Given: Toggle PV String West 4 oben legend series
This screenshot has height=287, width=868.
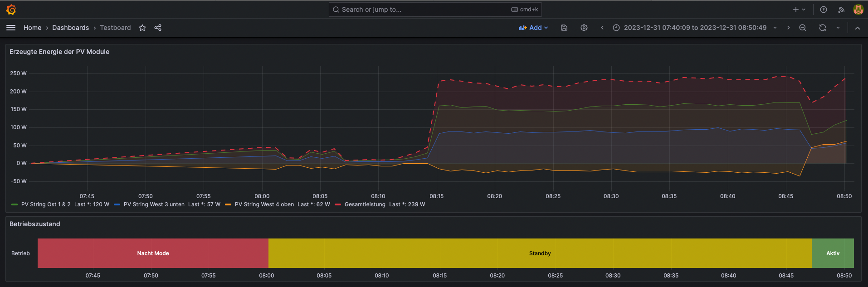Looking at the screenshot, I should coord(264,204).
